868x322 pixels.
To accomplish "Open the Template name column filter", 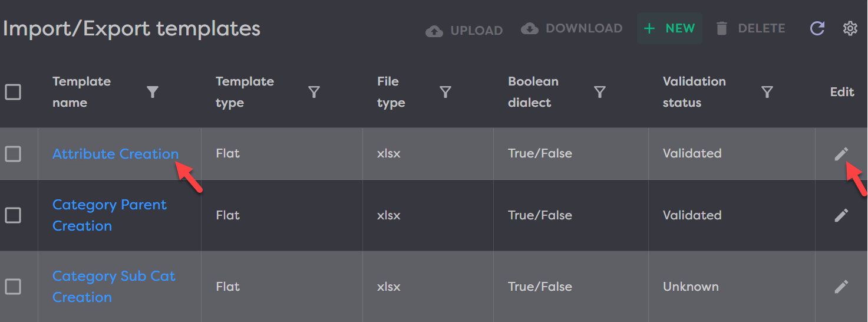I will pyautogui.click(x=153, y=92).
